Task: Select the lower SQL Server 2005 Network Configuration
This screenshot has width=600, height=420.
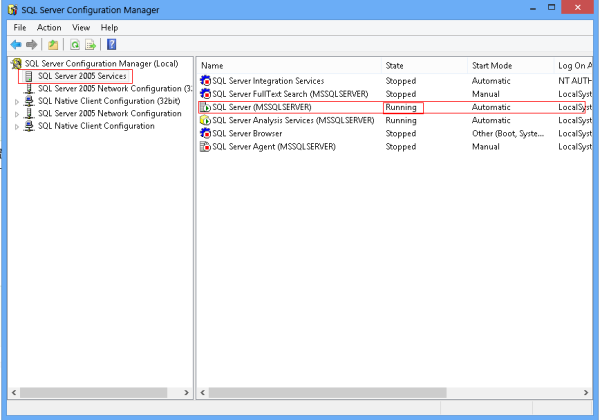Action: click(x=109, y=114)
